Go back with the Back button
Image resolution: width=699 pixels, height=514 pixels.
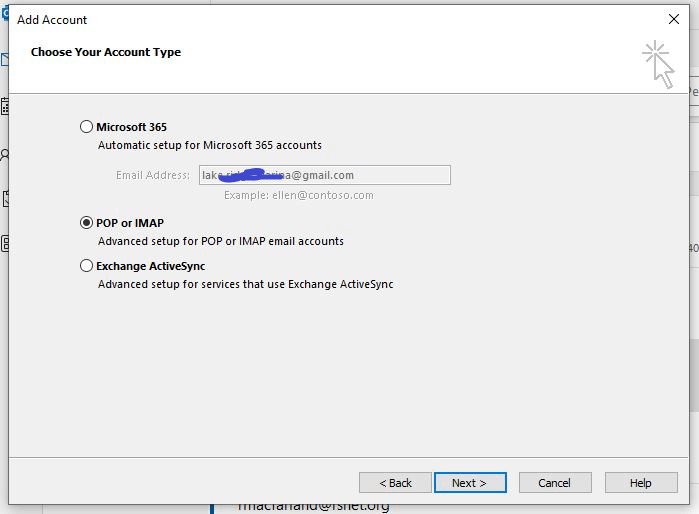(395, 483)
